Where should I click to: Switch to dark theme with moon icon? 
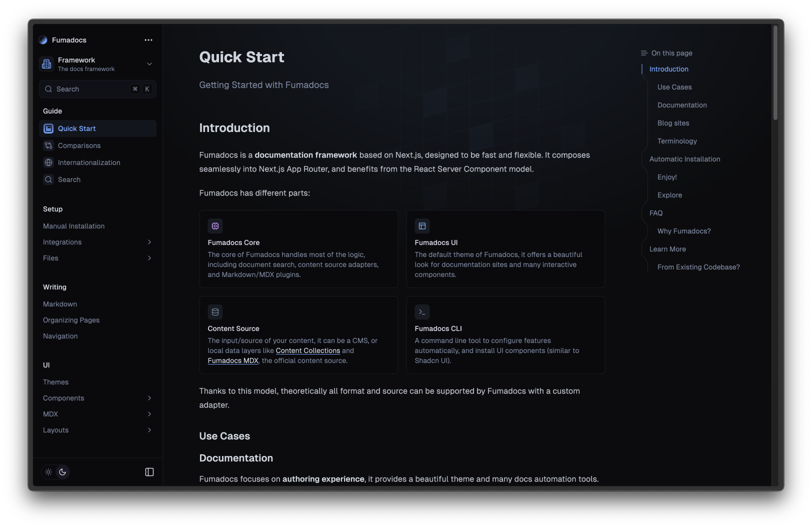[x=62, y=472]
